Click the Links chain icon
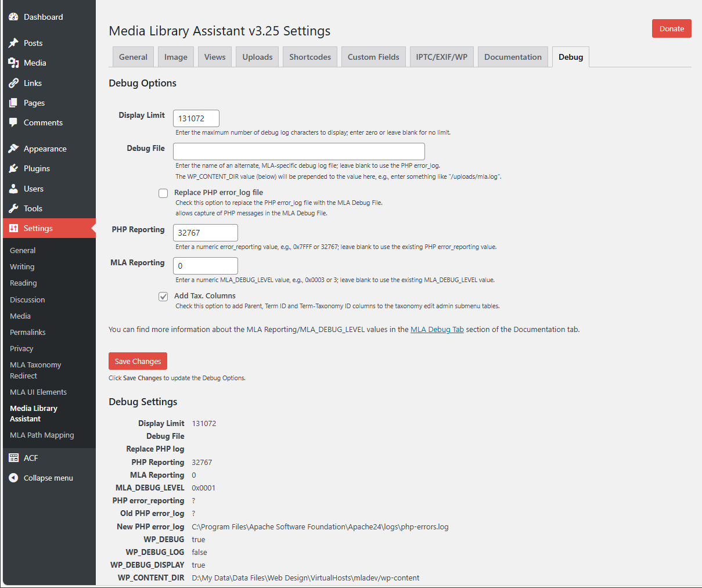 click(13, 82)
